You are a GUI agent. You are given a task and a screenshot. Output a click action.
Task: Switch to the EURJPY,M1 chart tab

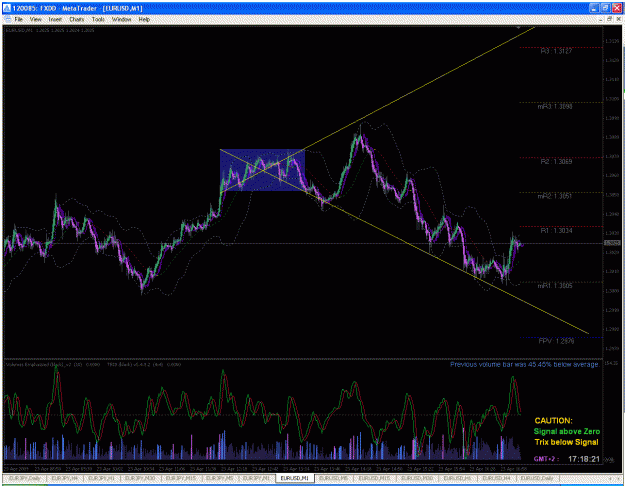point(256,478)
